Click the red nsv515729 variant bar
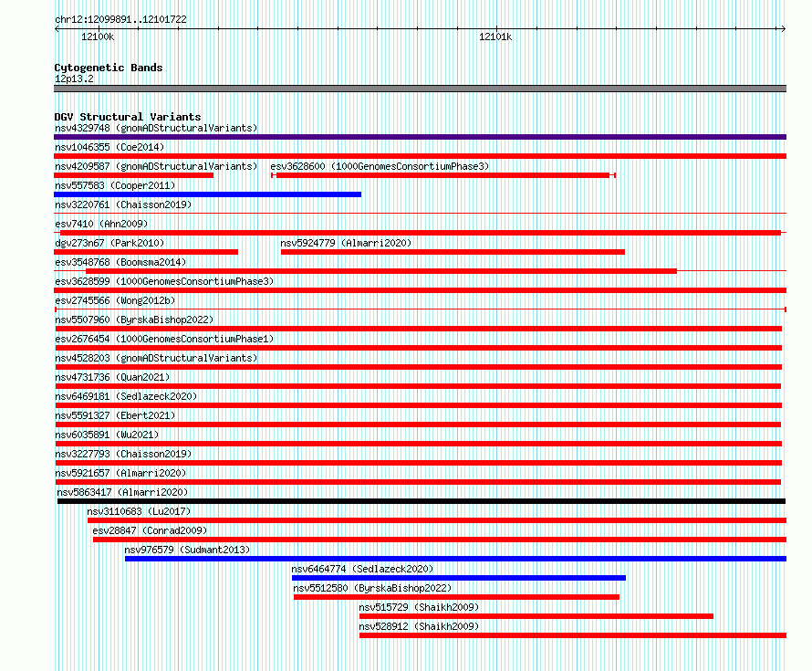 click(x=536, y=616)
